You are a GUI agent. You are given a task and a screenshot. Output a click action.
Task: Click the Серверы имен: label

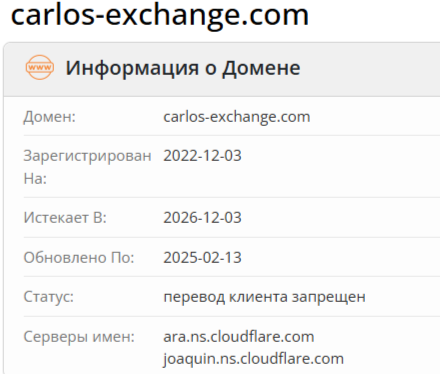click(79, 337)
